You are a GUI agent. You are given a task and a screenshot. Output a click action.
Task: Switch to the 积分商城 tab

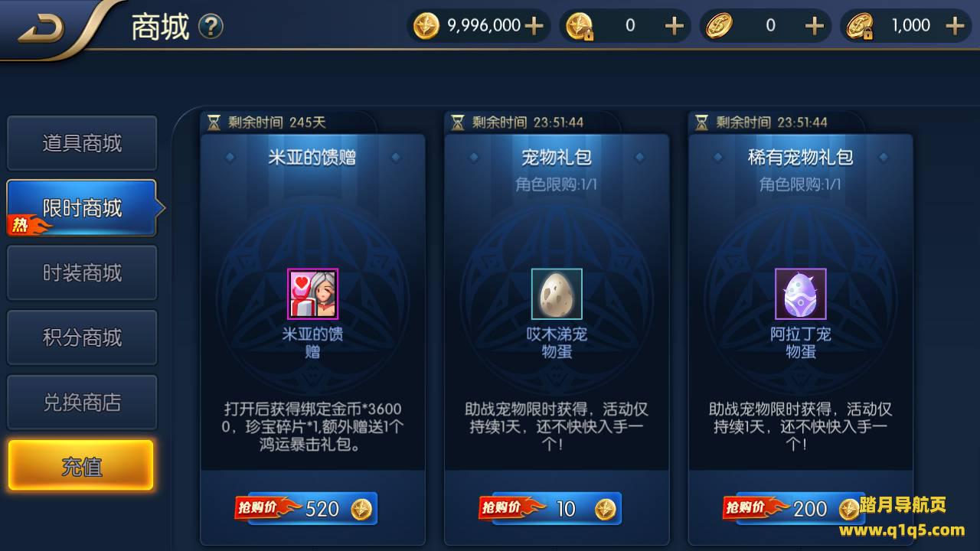coord(82,337)
